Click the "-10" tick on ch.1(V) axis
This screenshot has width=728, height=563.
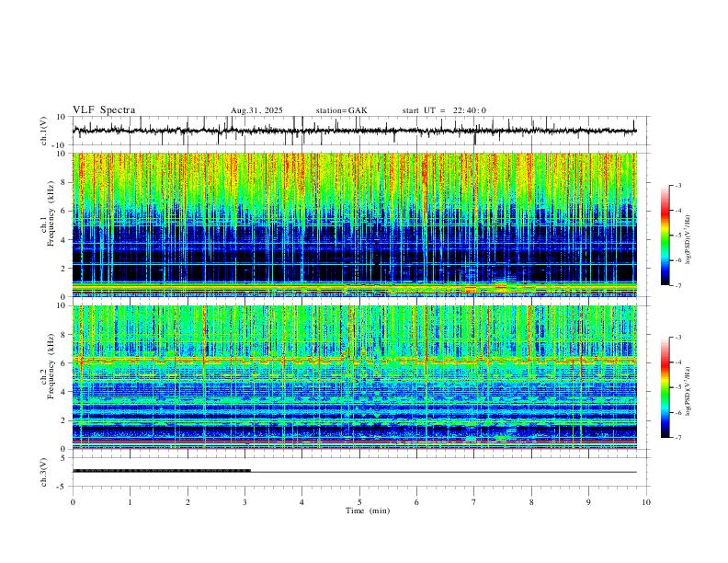[x=60, y=145]
